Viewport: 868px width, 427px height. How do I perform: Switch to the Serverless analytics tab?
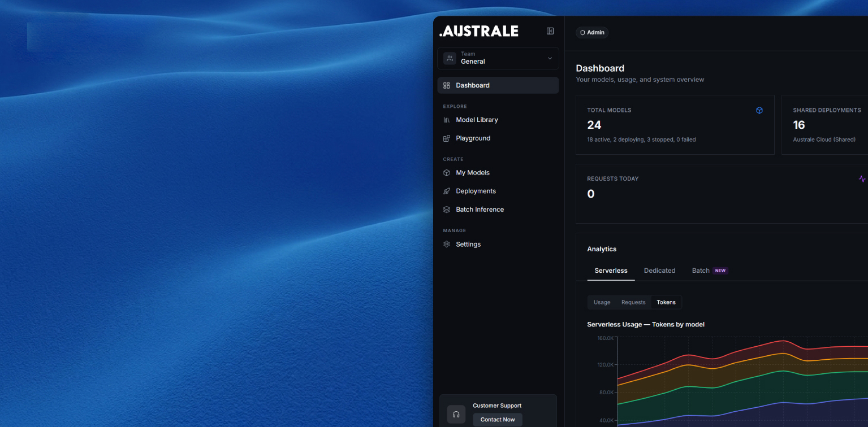[611, 271]
